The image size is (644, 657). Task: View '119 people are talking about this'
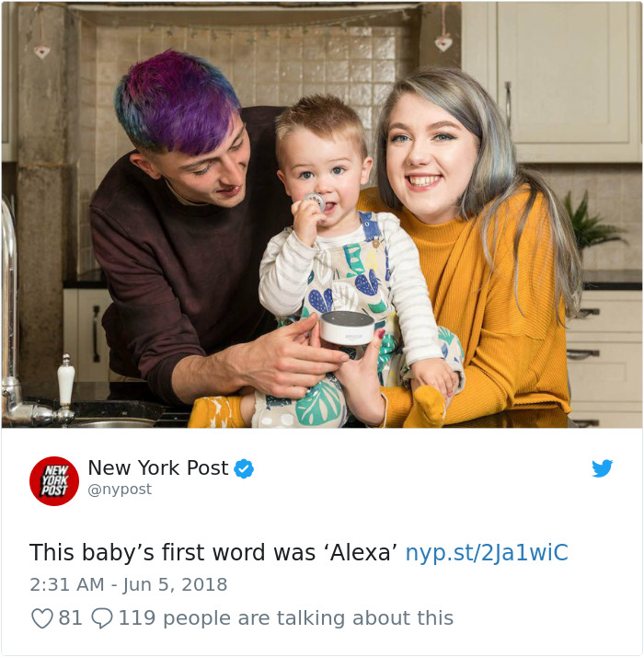(x=286, y=618)
